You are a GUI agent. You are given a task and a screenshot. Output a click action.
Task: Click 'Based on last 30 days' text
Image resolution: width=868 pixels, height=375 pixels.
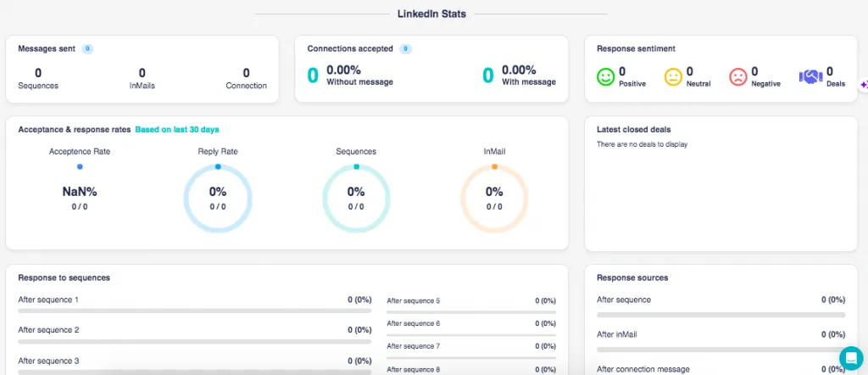[x=177, y=130]
